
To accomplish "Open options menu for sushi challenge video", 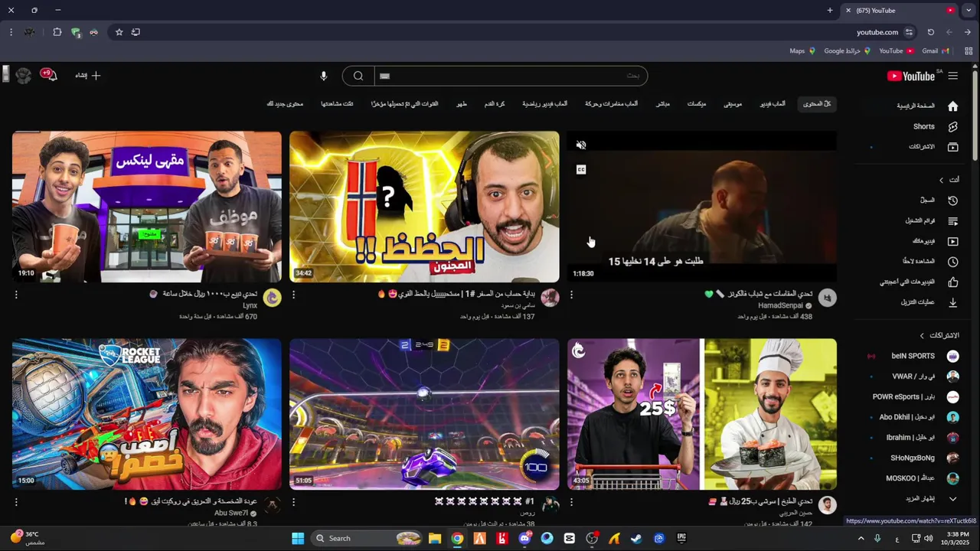I will point(571,502).
